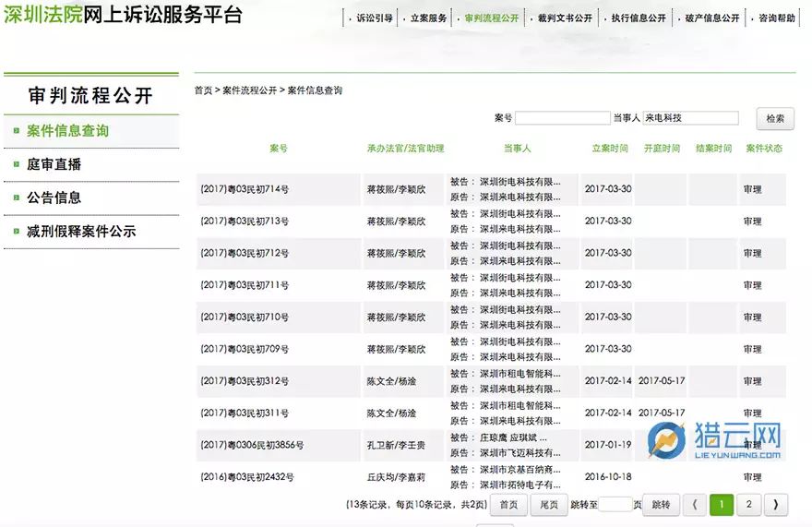
Task: Open the 诉讼引导 navigation item
Action: [x=374, y=18]
